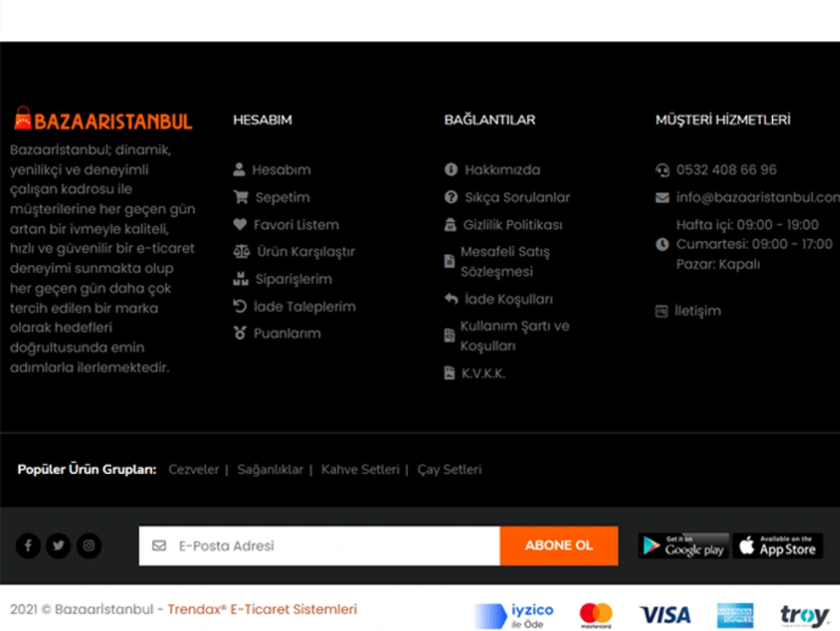Screen dimensions: 840x631
Task: Click the info@bazaaristanbul.com email address
Action: tap(758, 197)
